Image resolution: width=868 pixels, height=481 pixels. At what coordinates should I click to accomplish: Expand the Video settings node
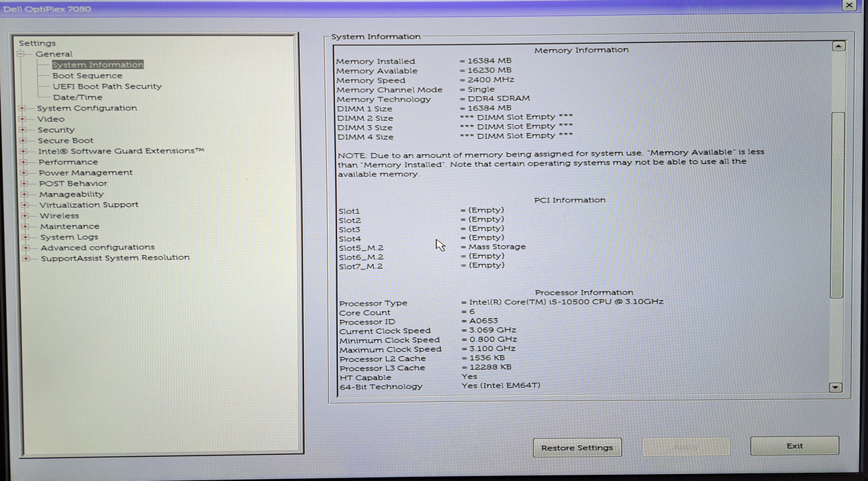click(x=23, y=119)
